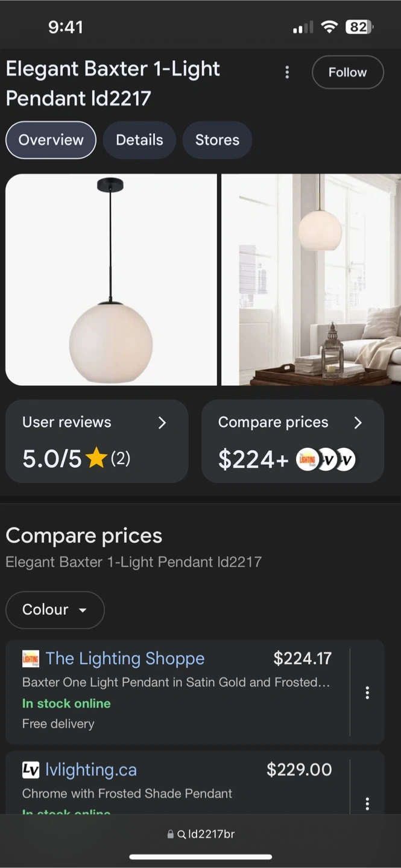Screen dimensions: 401x868
Task: Tap the $224.17 price
Action: click(303, 658)
